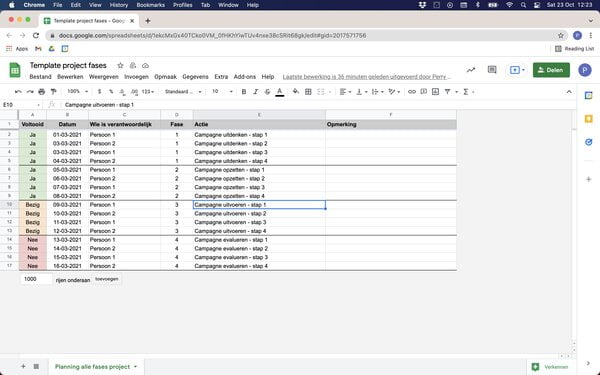600x375 pixels.
Task: Open the Reading List
Action: pyautogui.click(x=574, y=49)
